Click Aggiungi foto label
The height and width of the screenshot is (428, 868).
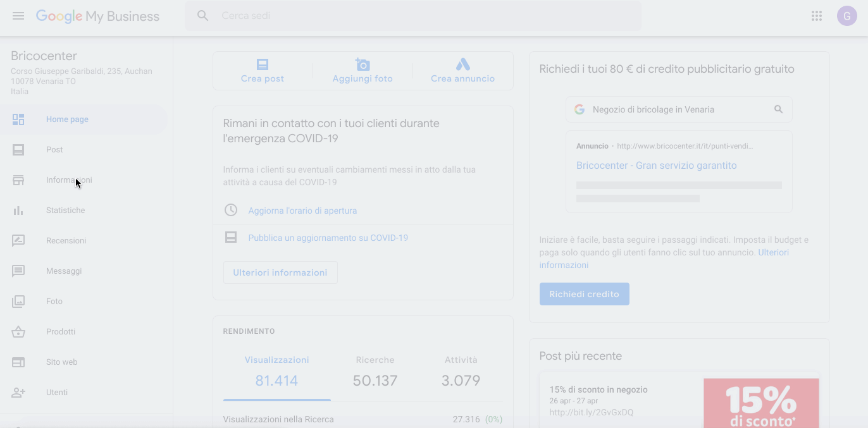click(x=363, y=79)
